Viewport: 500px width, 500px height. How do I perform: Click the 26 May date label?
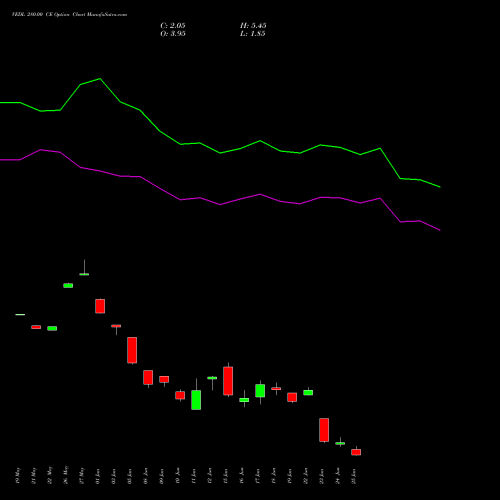tap(66, 475)
